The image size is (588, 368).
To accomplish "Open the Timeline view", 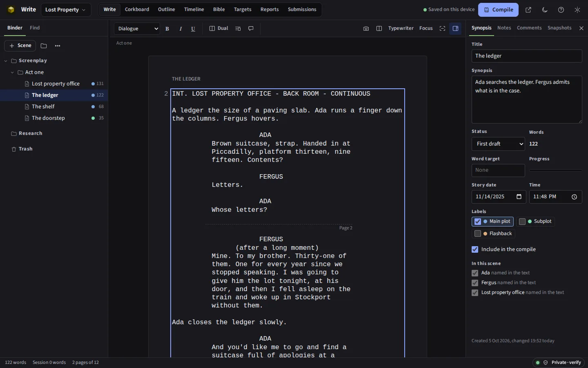I will [x=194, y=9].
